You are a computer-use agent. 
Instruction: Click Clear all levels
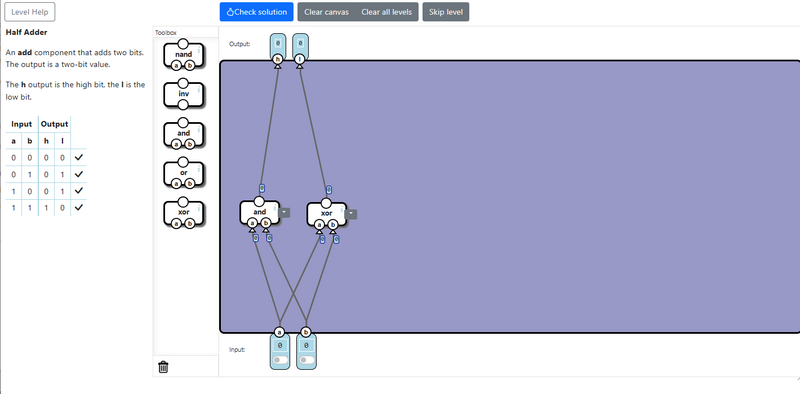pos(387,12)
